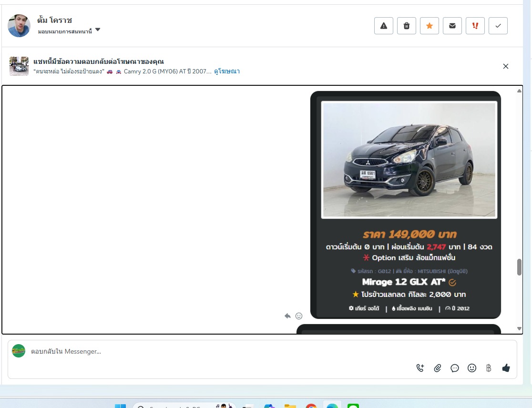Click the โปรข้าวแลกลด กิโลละ 2,000 บาท line
This screenshot has height=408, width=532.
coord(409,295)
